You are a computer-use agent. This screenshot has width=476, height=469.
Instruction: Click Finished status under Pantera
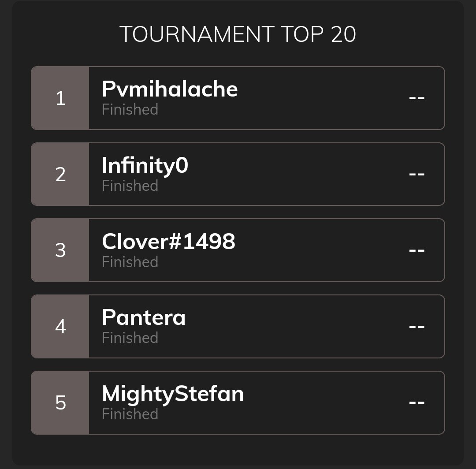click(x=130, y=338)
